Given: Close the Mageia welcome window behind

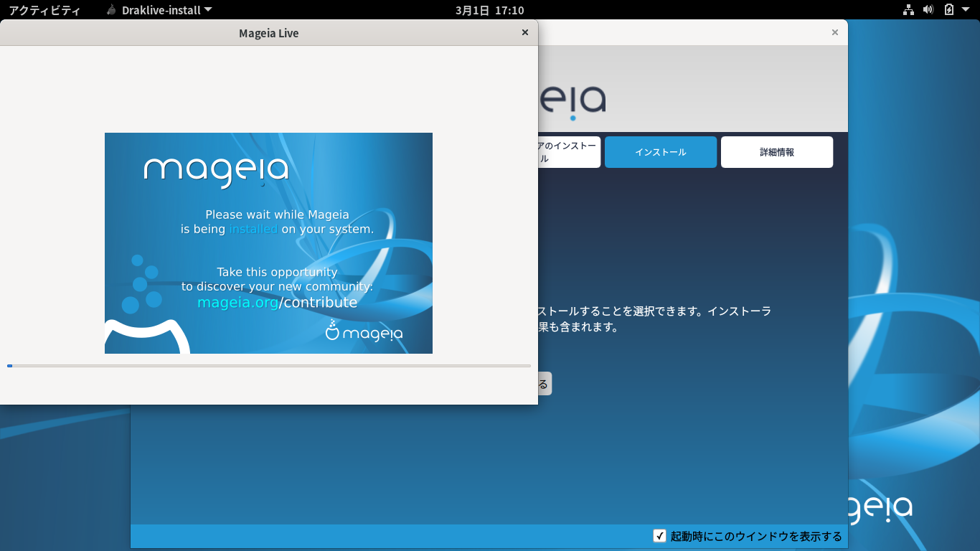Looking at the screenshot, I should 834,32.
